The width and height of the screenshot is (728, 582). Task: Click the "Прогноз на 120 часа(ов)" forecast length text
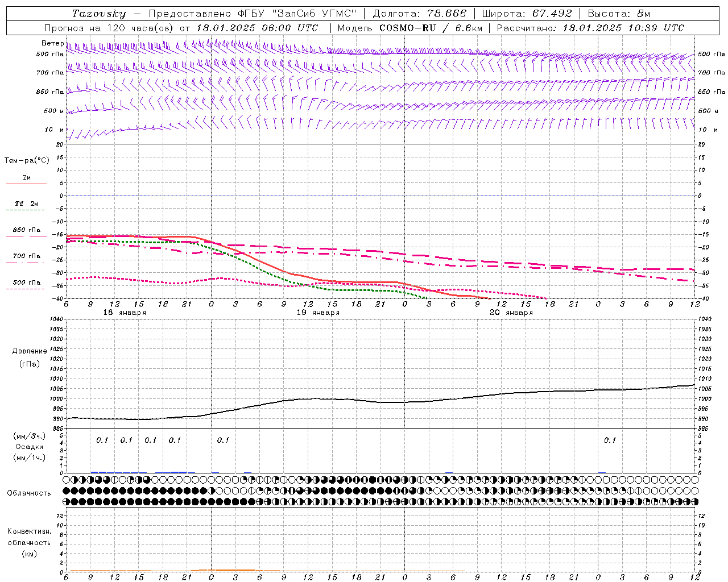click(109, 28)
